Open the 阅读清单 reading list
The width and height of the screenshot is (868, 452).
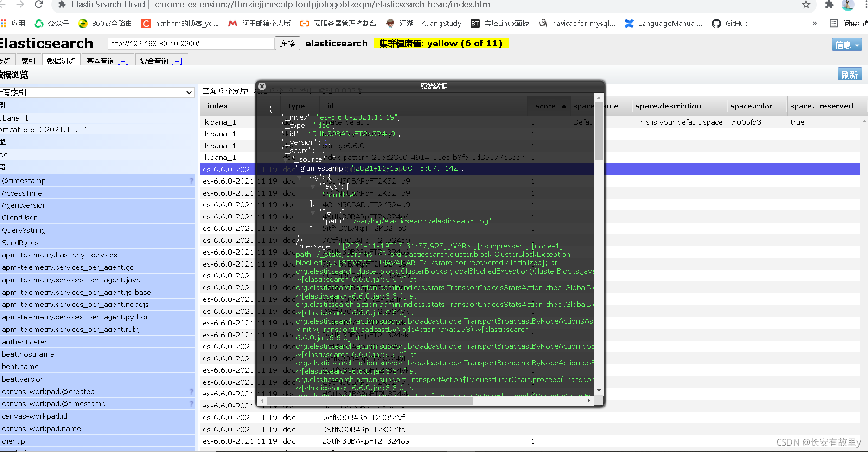click(x=849, y=24)
